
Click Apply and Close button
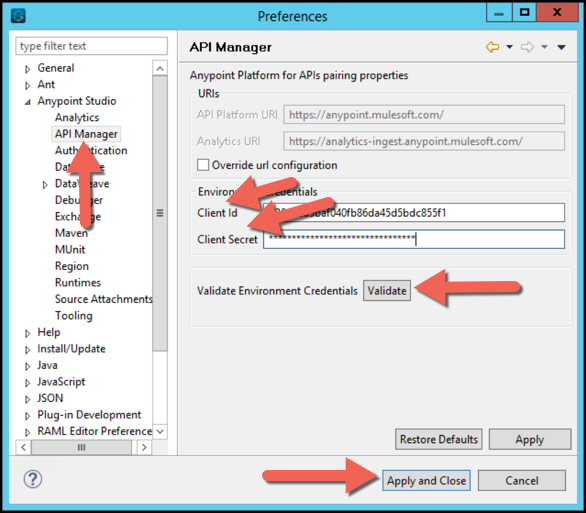(426, 480)
